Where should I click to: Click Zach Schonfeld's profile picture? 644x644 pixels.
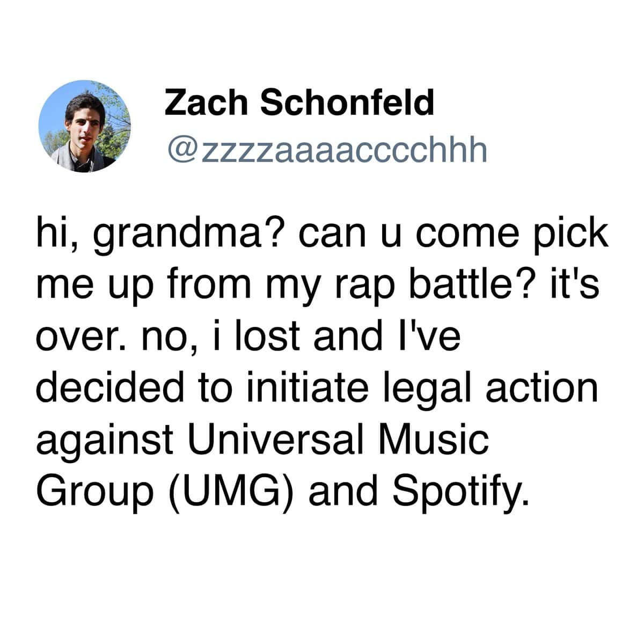pyautogui.click(x=85, y=126)
